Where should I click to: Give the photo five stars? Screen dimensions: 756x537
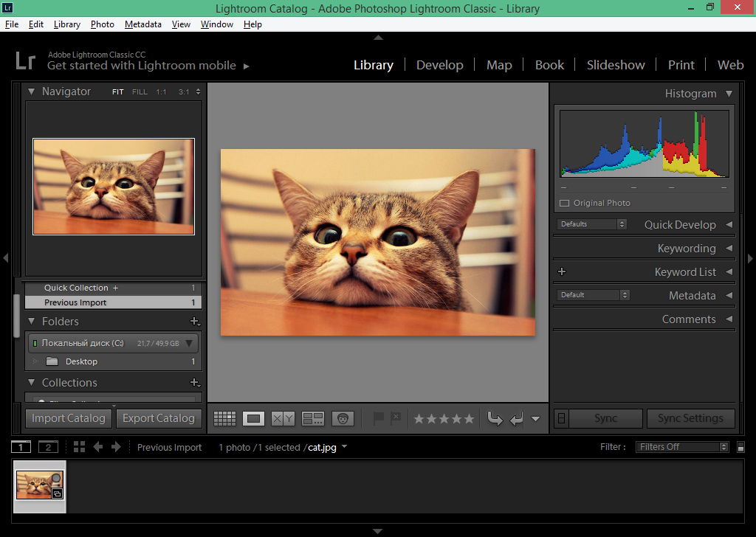(467, 418)
